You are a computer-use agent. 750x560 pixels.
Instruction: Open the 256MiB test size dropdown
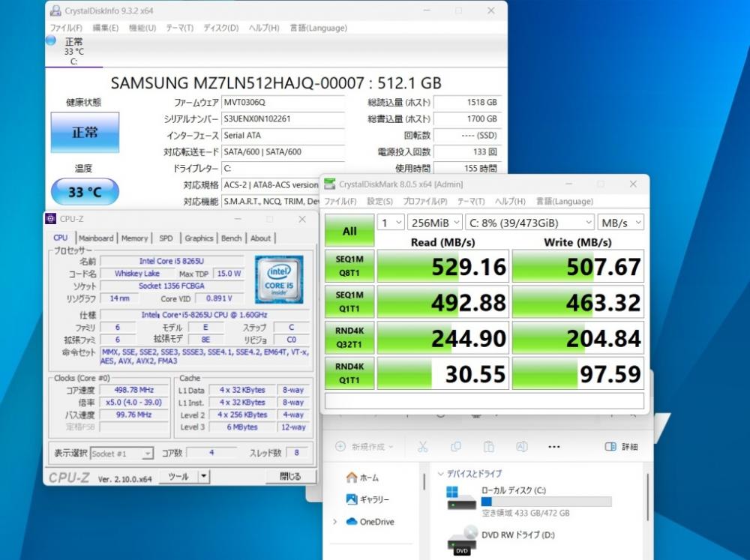[x=434, y=223]
